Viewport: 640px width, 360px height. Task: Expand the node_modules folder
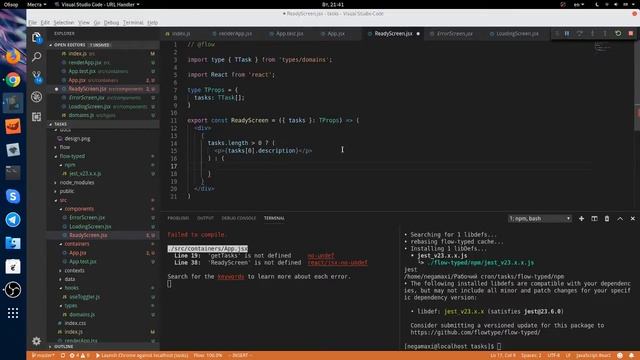point(77,182)
